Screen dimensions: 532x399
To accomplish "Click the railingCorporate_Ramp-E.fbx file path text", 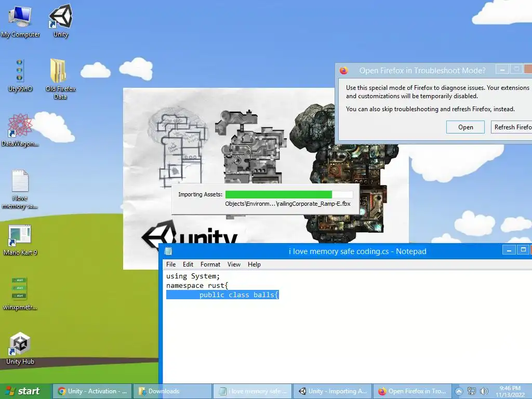I will [288, 204].
